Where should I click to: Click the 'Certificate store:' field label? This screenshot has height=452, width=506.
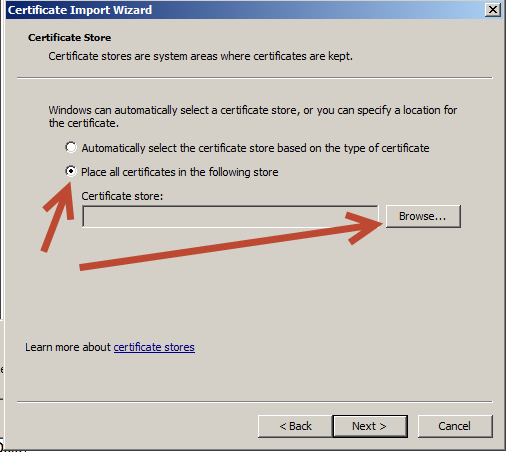122,196
